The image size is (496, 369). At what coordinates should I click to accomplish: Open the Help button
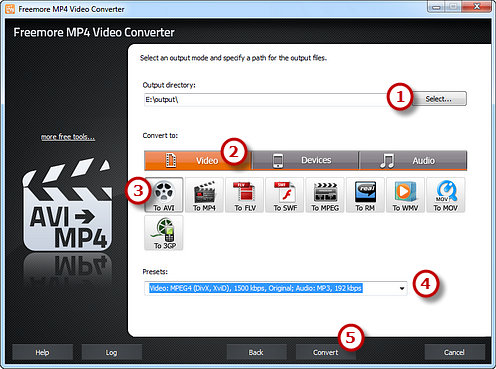pyautogui.click(x=42, y=352)
